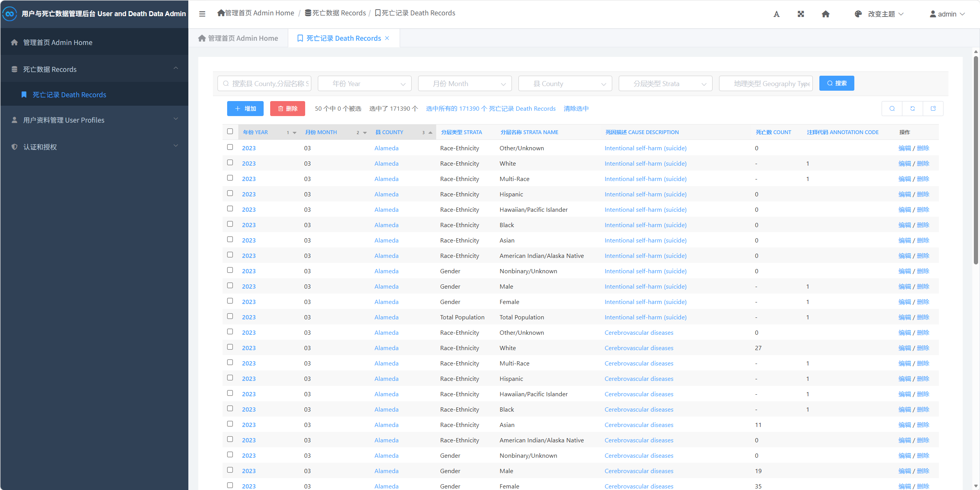
Task: Click the magnifier icon above table
Action: click(x=892, y=109)
